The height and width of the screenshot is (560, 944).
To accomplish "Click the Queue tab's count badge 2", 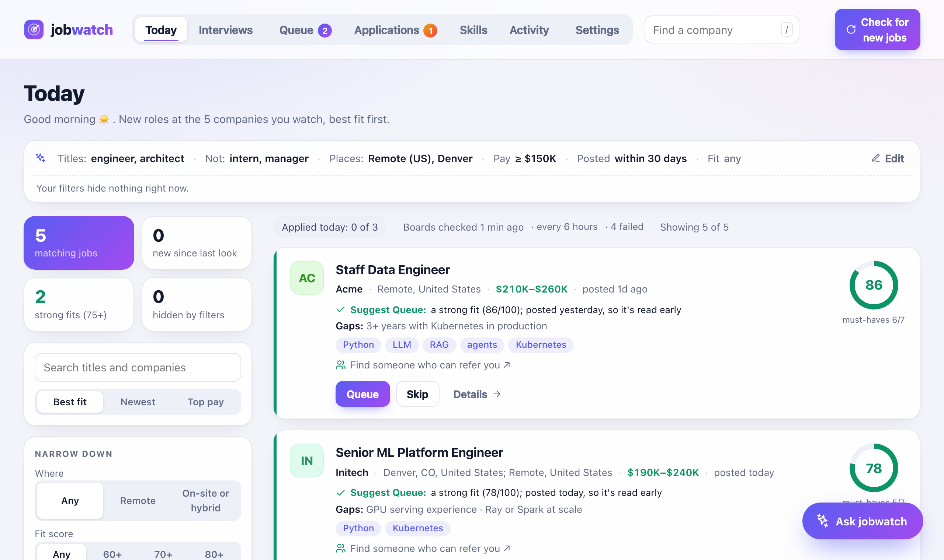I will (x=325, y=30).
